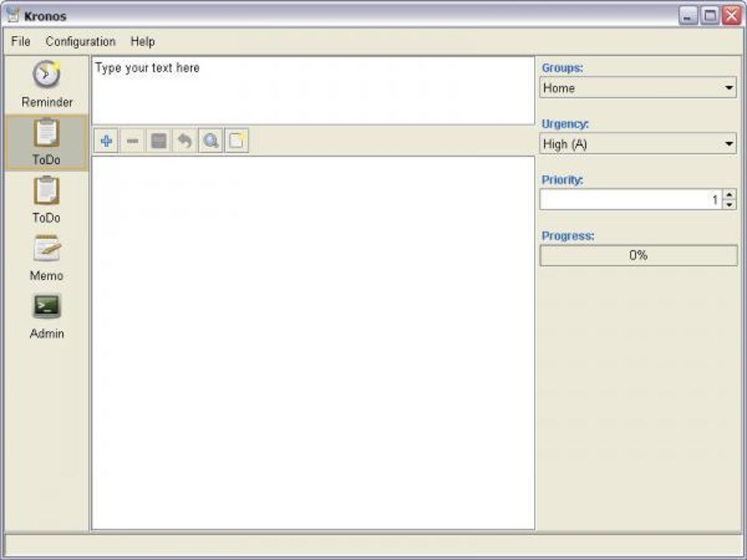Click the new note toolbar icon
The width and height of the screenshot is (747, 560).
tap(237, 141)
